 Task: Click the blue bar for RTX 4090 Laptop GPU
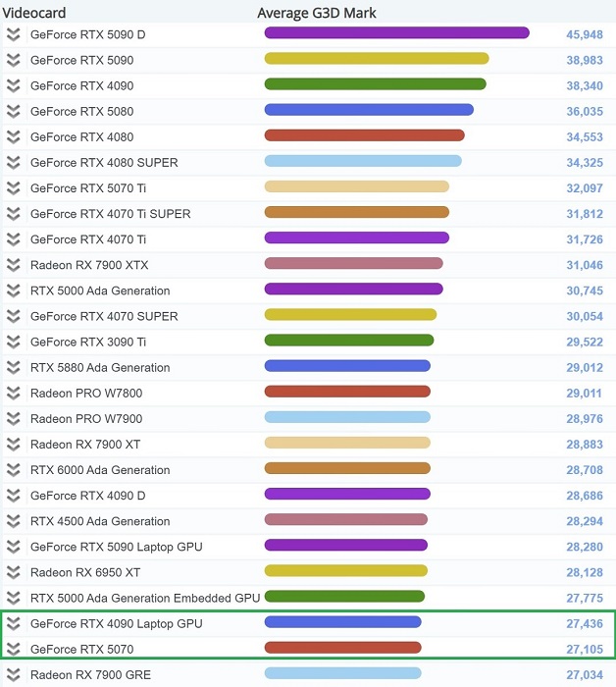point(342,621)
